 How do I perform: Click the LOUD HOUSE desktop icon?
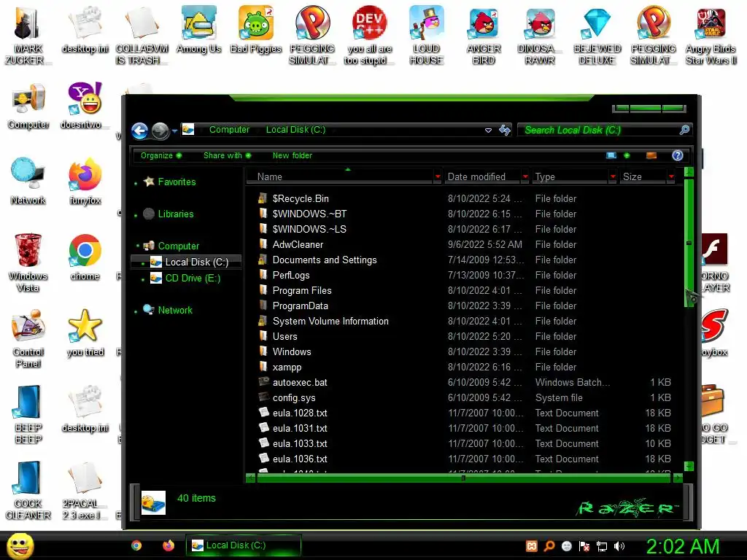426,36
